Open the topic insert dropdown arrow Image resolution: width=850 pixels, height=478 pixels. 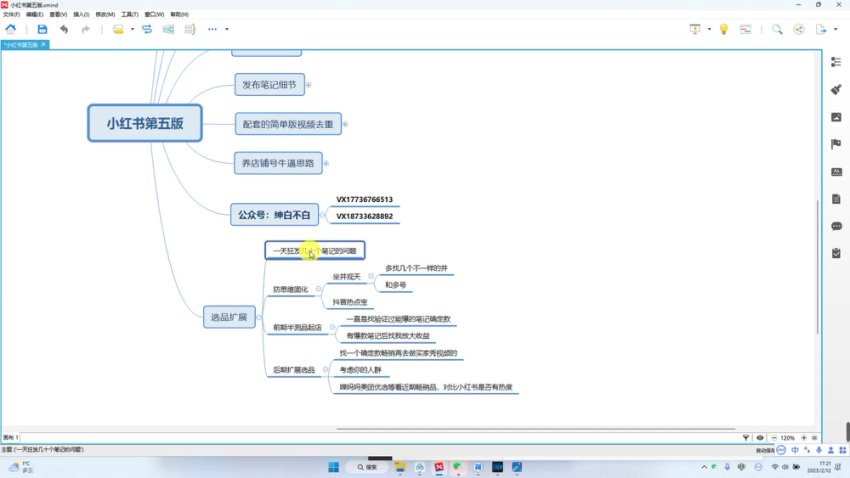click(x=132, y=29)
